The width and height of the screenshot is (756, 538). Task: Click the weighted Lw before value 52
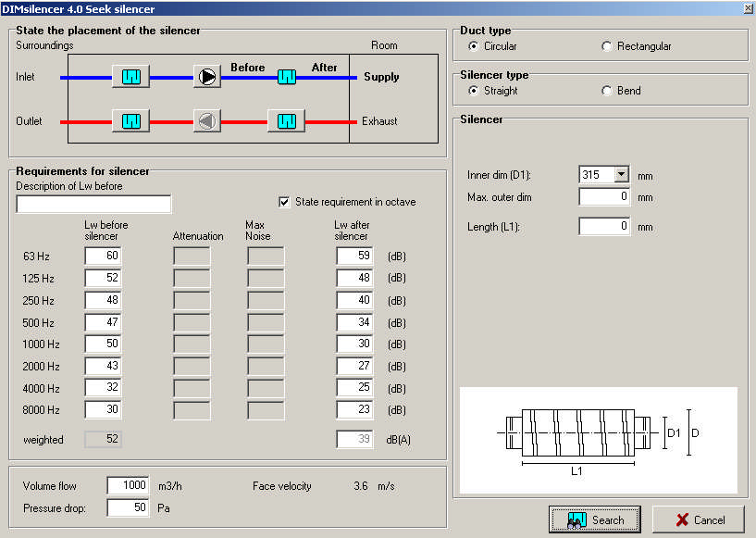click(104, 439)
